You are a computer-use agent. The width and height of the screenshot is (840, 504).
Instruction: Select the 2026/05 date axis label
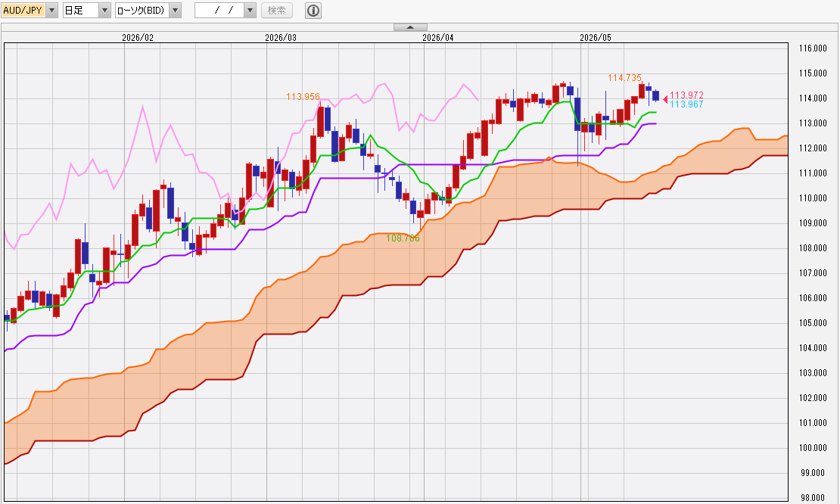point(595,38)
